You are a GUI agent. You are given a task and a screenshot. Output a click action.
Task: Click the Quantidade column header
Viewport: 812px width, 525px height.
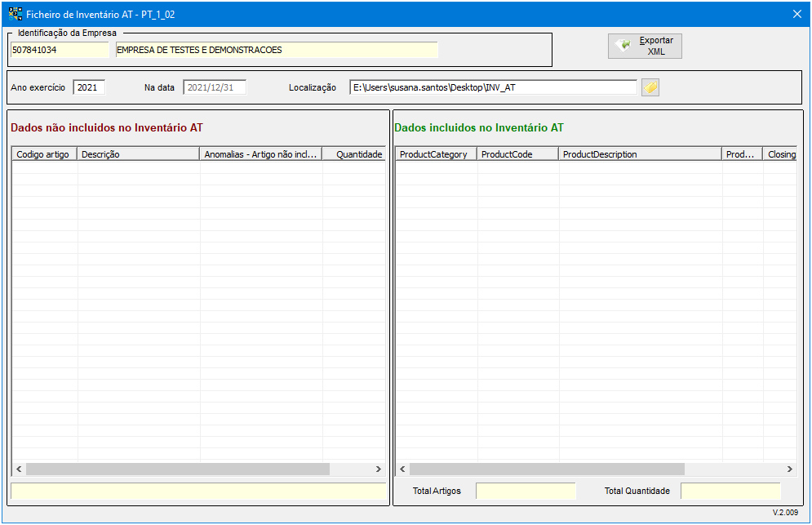[x=355, y=154]
